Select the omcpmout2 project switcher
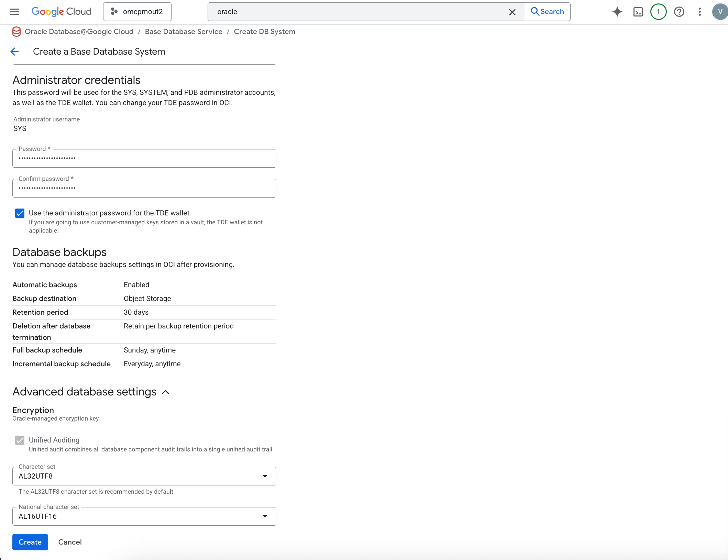The height and width of the screenshot is (560, 728). pos(137,11)
